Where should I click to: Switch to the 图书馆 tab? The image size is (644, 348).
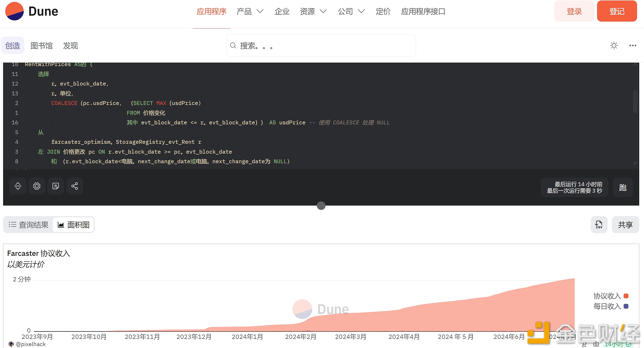coord(41,45)
